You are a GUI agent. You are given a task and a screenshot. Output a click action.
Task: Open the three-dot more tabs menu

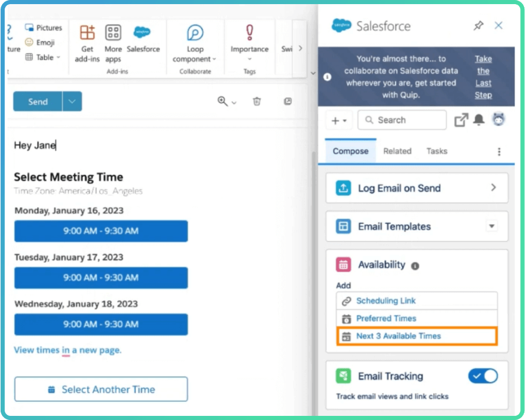pyautogui.click(x=499, y=152)
